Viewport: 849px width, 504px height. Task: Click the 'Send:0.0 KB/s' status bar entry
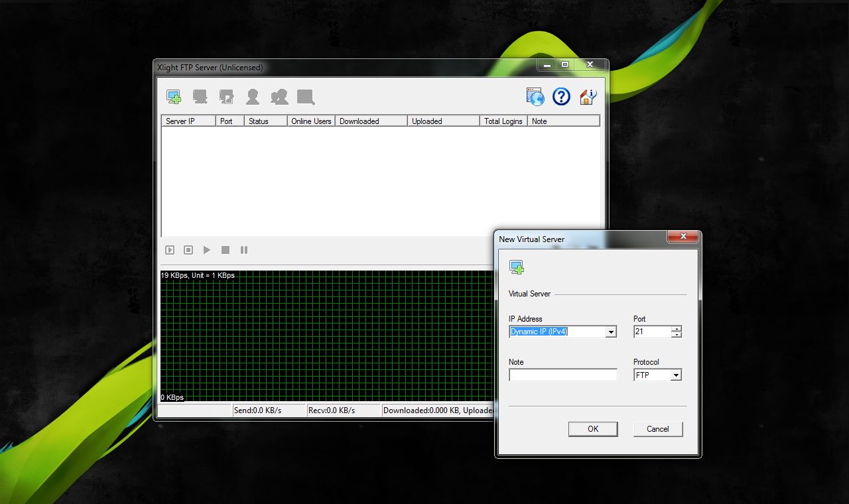269,410
